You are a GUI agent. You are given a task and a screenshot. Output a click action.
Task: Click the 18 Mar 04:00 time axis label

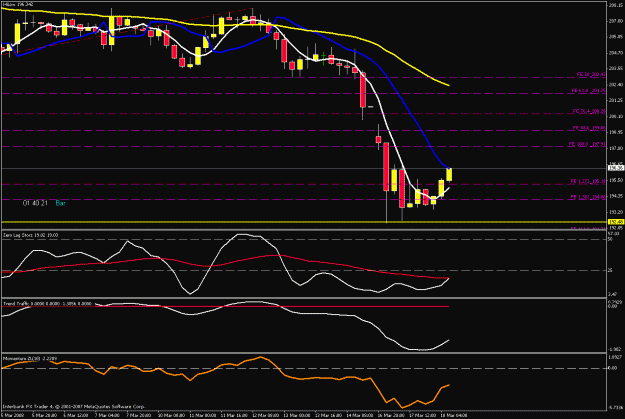454,415
